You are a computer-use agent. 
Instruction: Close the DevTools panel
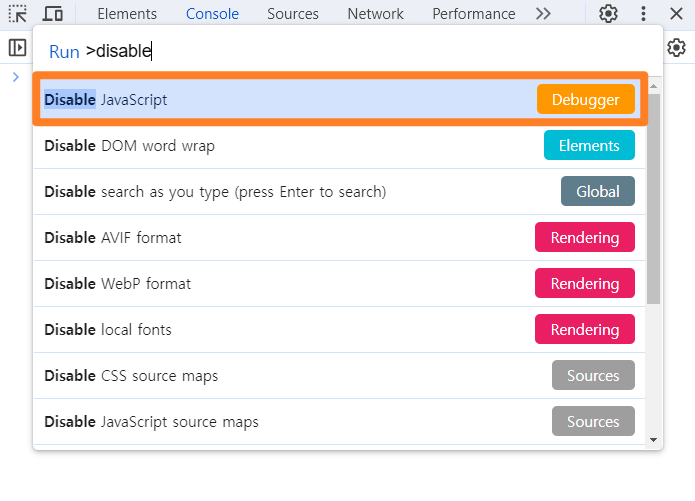[675, 14]
